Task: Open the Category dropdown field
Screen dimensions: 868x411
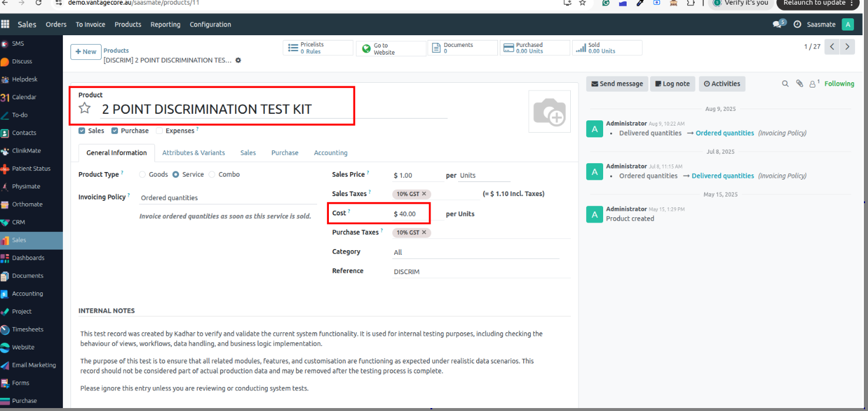Action: coord(476,252)
